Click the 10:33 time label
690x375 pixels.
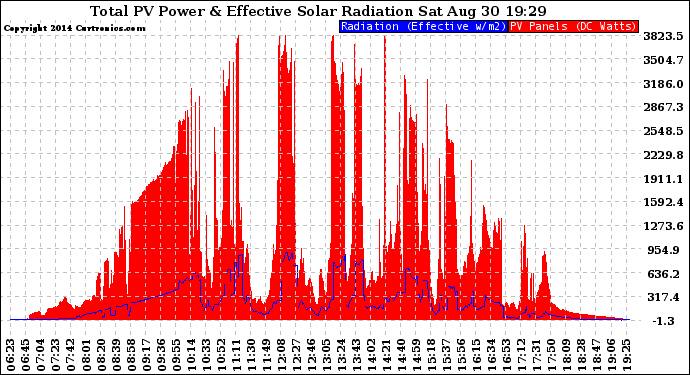[206, 354]
